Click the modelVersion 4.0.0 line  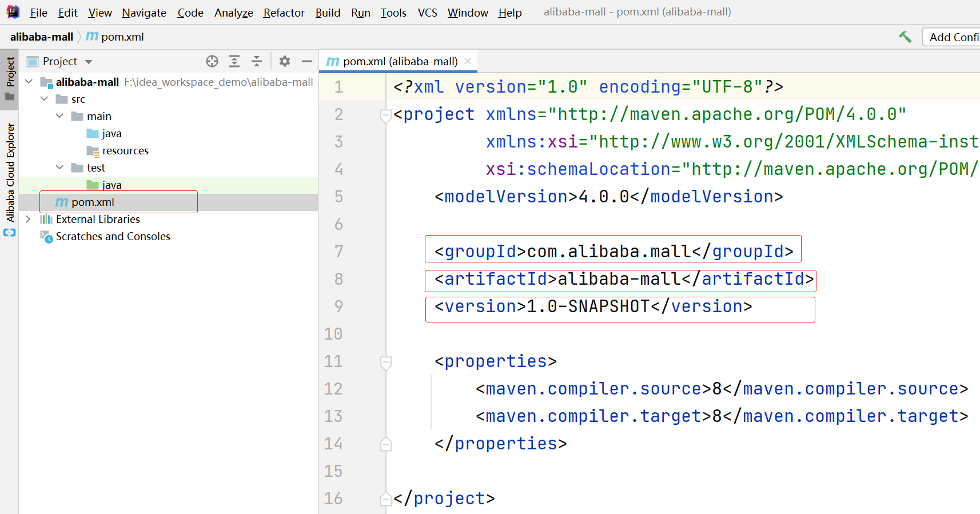coord(608,196)
